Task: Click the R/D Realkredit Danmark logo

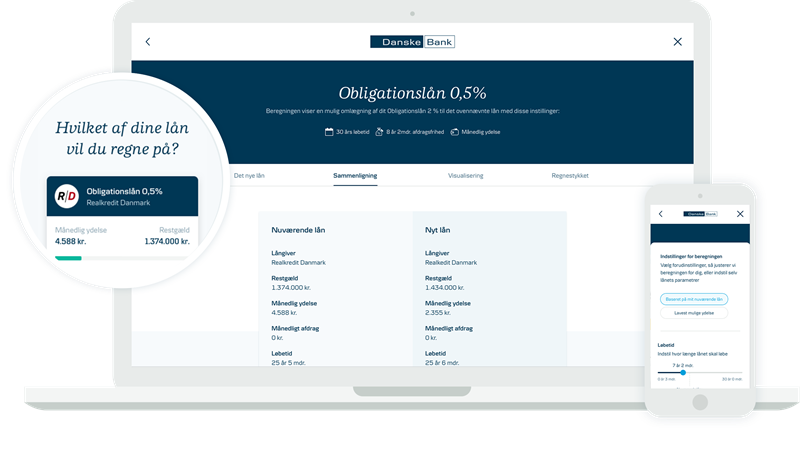Action: point(67,196)
